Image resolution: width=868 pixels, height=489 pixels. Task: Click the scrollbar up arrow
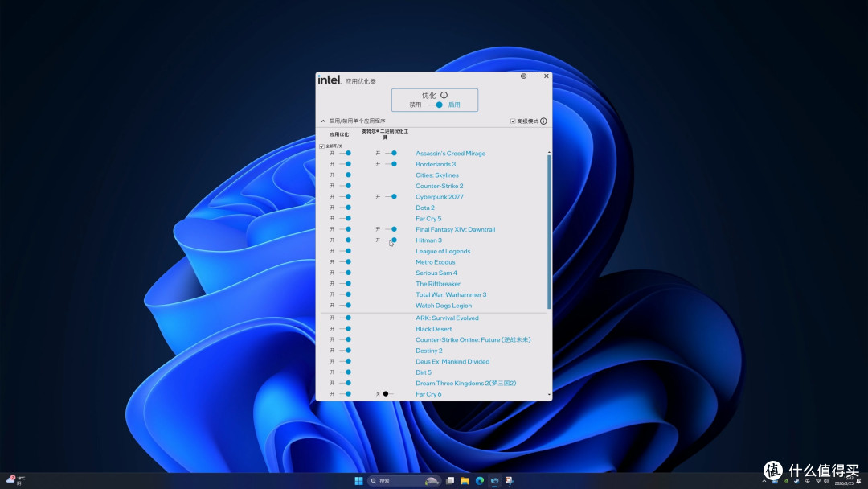pyautogui.click(x=549, y=152)
